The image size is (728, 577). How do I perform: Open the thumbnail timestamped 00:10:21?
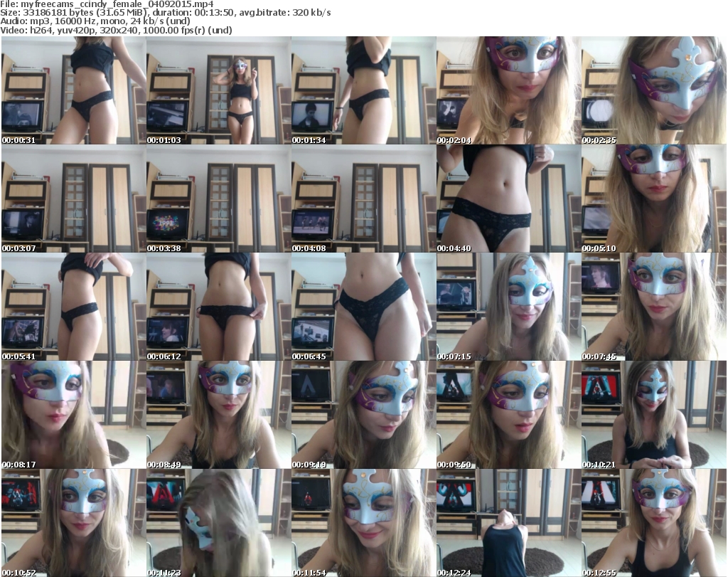pos(654,415)
